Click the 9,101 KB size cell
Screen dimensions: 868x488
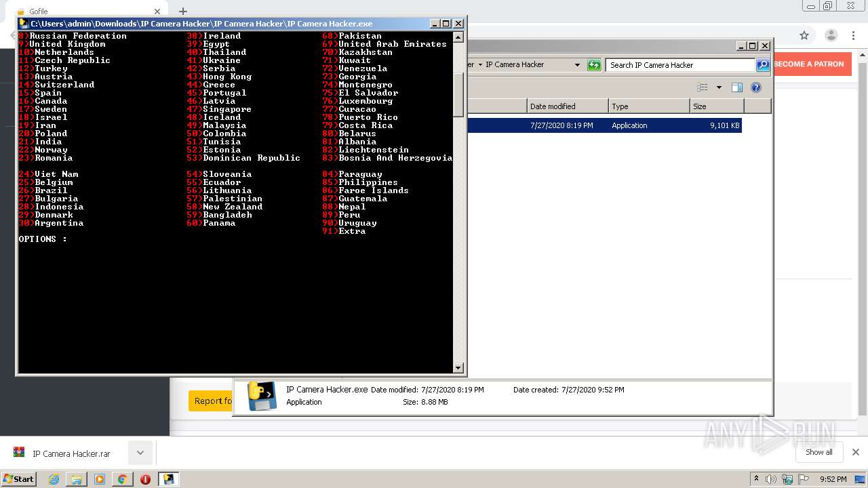724,125
